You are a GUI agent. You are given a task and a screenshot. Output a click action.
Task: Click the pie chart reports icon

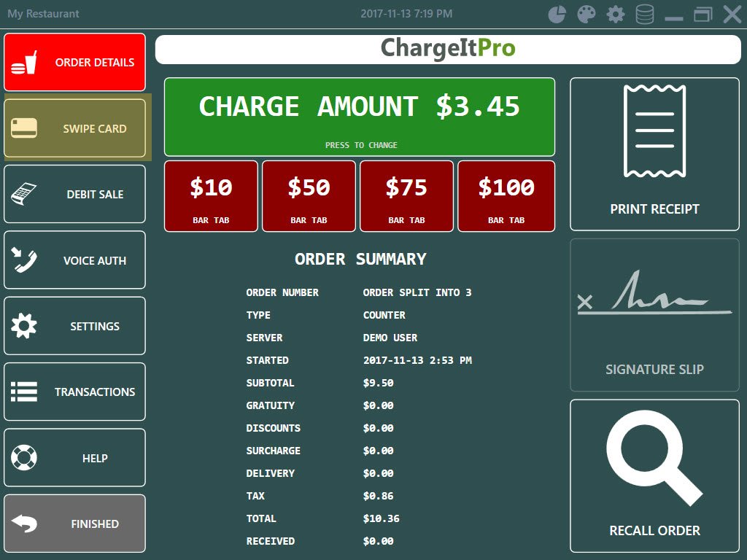pos(557,15)
